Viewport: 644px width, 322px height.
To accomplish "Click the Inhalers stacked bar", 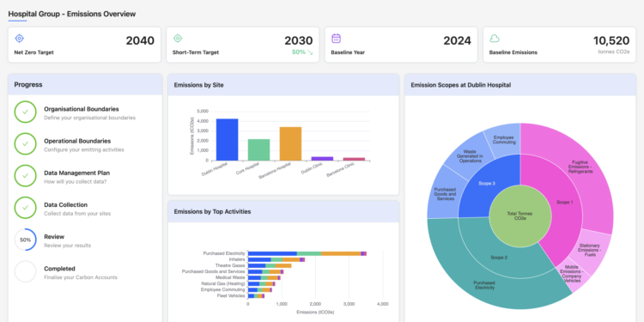I will click(x=276, y=259).
